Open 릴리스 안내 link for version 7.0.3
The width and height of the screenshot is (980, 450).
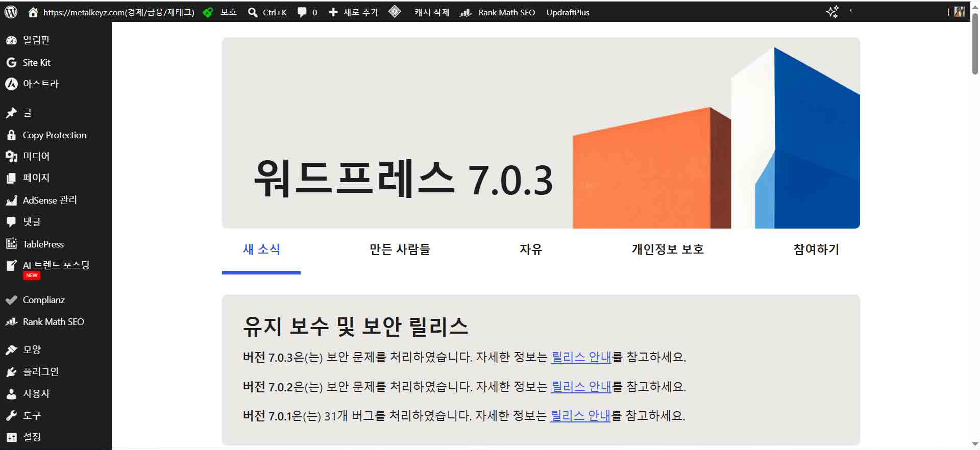click(x=581, y=357)
